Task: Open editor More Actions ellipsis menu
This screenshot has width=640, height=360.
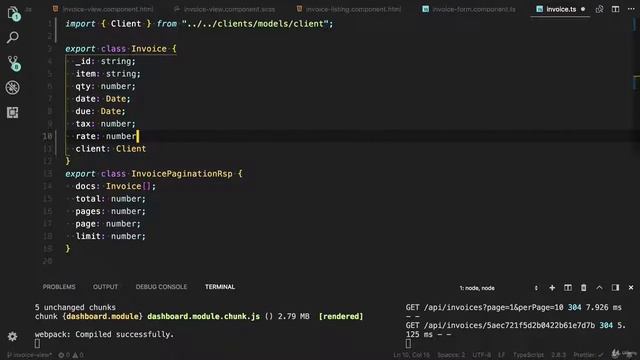Action: click(x=631, y=9)
